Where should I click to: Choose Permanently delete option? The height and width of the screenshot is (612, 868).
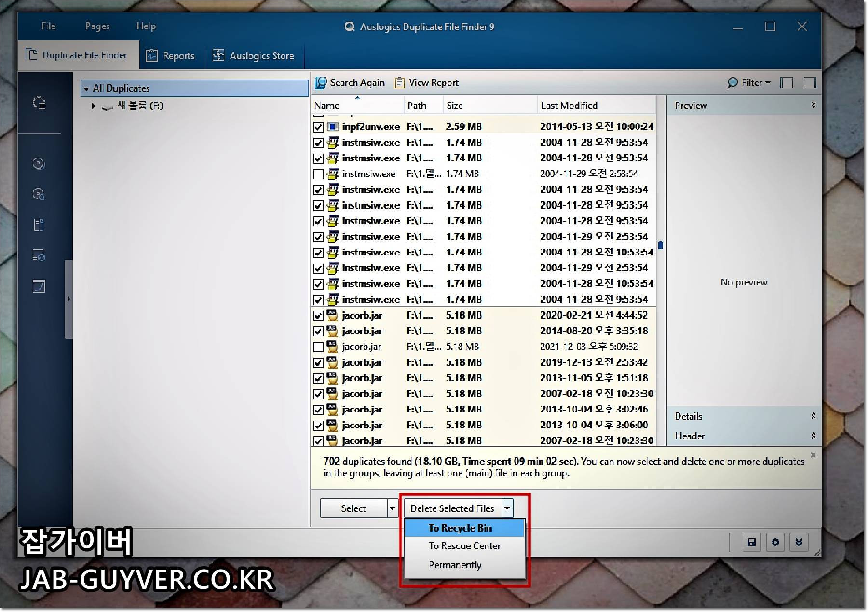[x=464, y=565]
